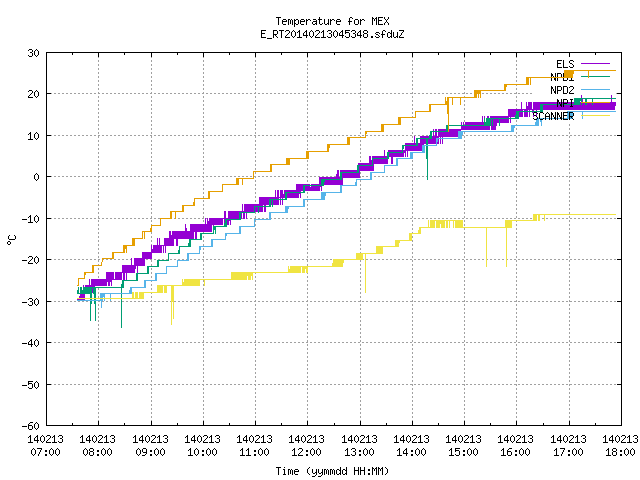Click the x-axis label 140213 15:00
Viewport: 640px width, 480px height.
pos(464,445)
